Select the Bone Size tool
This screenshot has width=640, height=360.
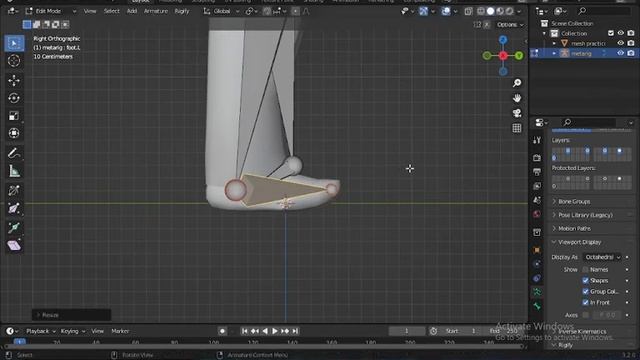[14, 208]
